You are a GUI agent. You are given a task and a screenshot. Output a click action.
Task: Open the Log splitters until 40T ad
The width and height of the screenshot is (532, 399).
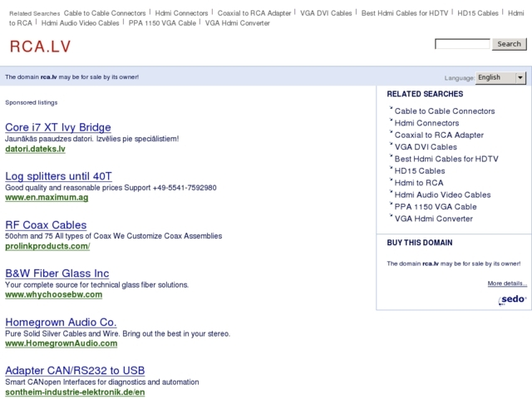(x=58, y=176)
